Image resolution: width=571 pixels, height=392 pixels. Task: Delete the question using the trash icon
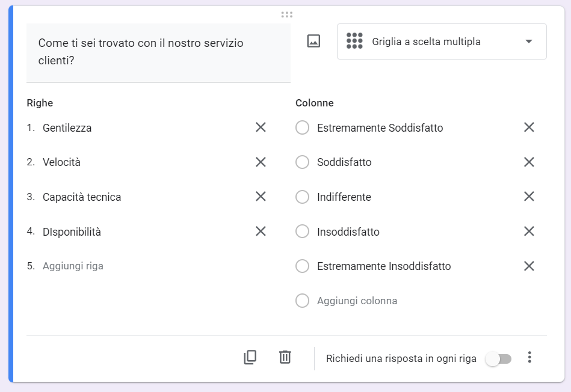coord(285,357)
